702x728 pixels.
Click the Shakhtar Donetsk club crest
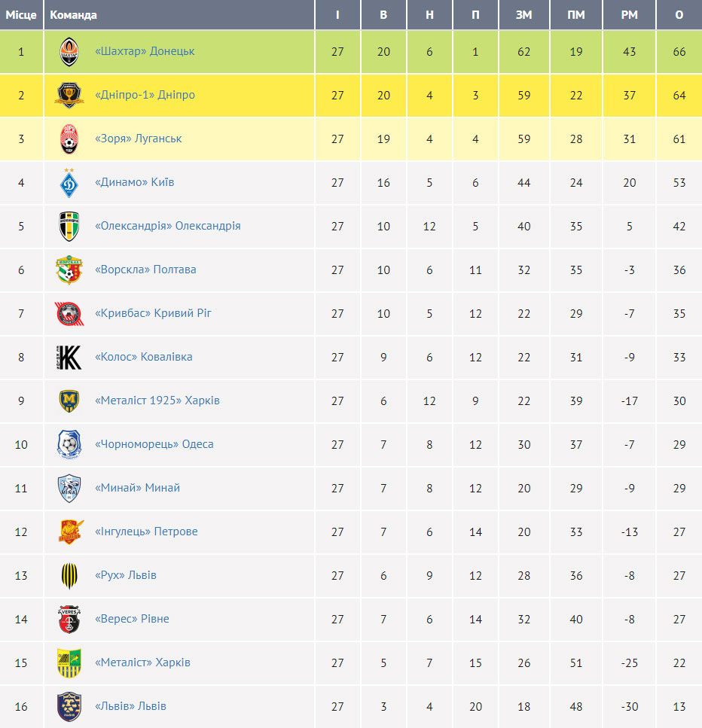pyautogui.click(x=69, y=51)
